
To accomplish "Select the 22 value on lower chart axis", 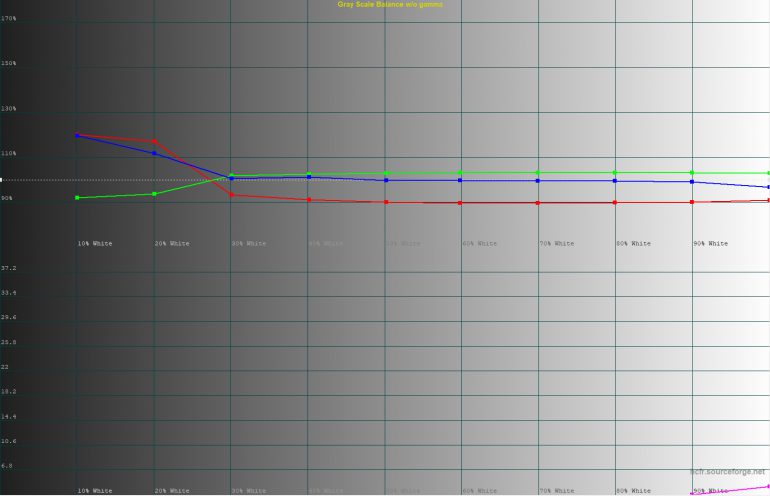I will 5,367.
